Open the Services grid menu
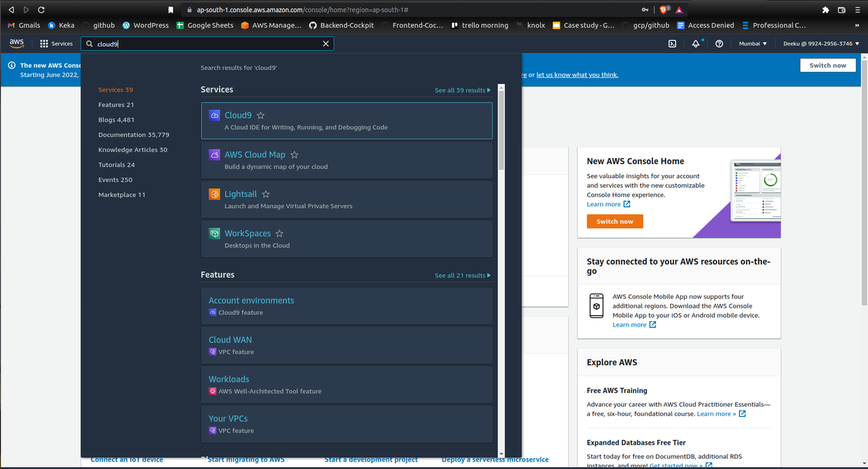The width and height of the screenshot is (868, 469). (x=56, y=43)
